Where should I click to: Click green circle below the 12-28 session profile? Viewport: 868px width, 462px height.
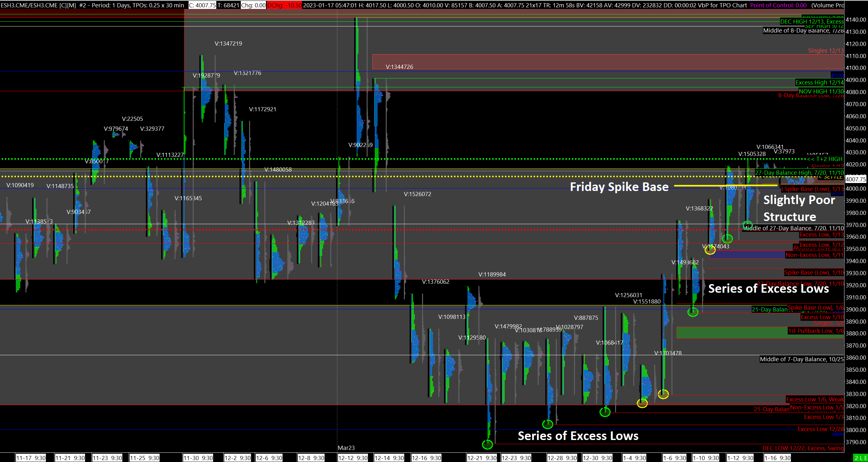coord(548,424)
